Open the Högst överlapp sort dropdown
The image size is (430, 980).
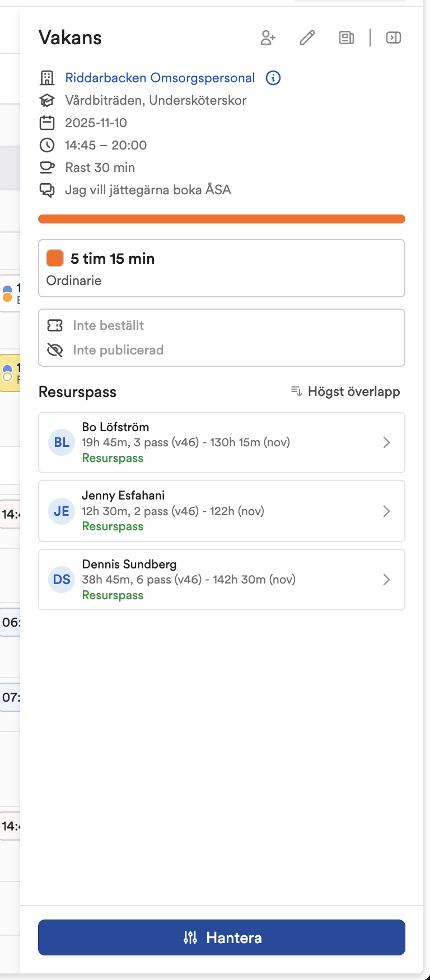(345, 391)
